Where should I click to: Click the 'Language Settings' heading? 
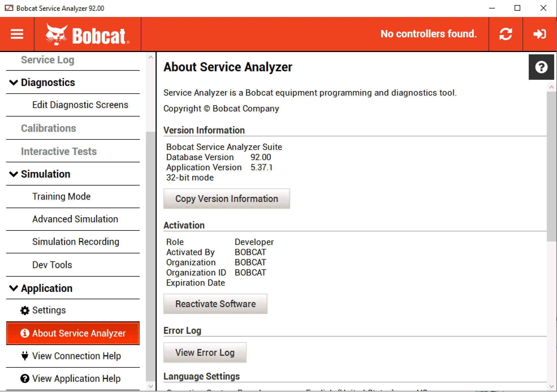coord(201,376)
